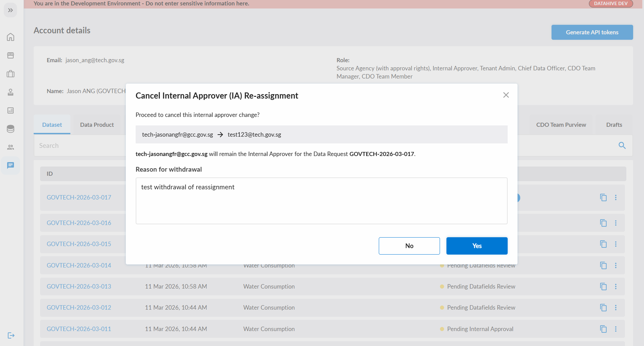Viewport: 644px width, 346px height.
Task: Switch to the Drafts tab
Action: 614,125
